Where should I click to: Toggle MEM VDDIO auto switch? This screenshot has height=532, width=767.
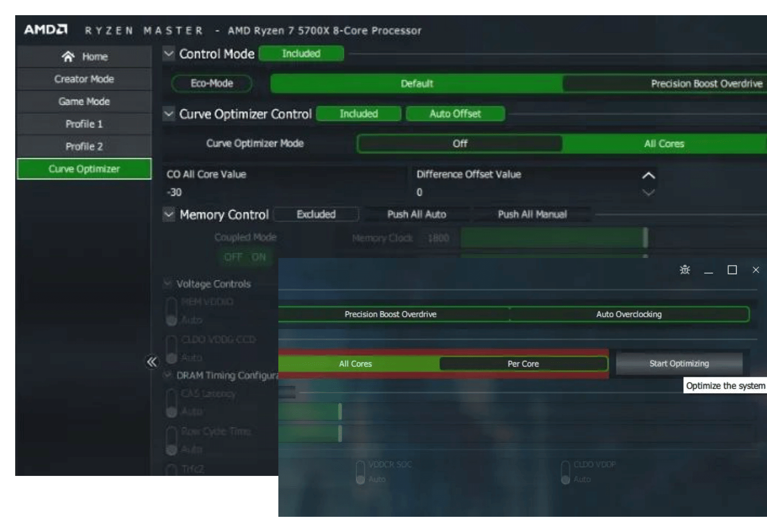click(x=172, y=311)
